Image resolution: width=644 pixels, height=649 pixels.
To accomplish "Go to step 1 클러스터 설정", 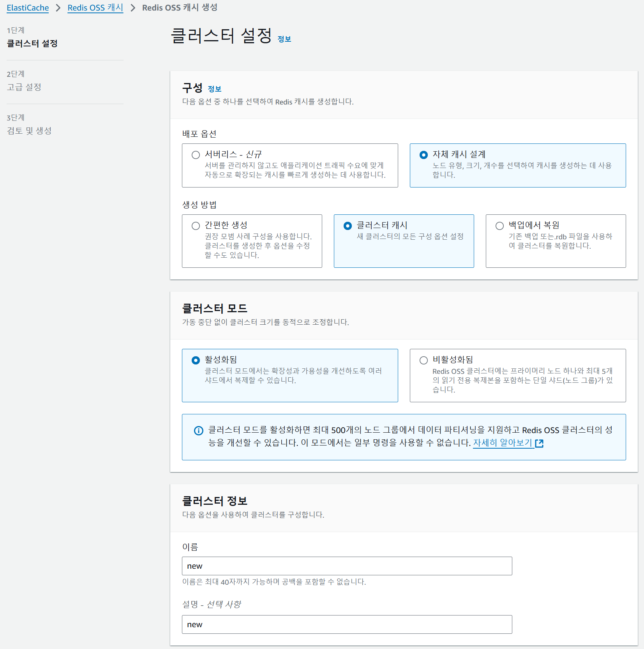I will [32, 43].
